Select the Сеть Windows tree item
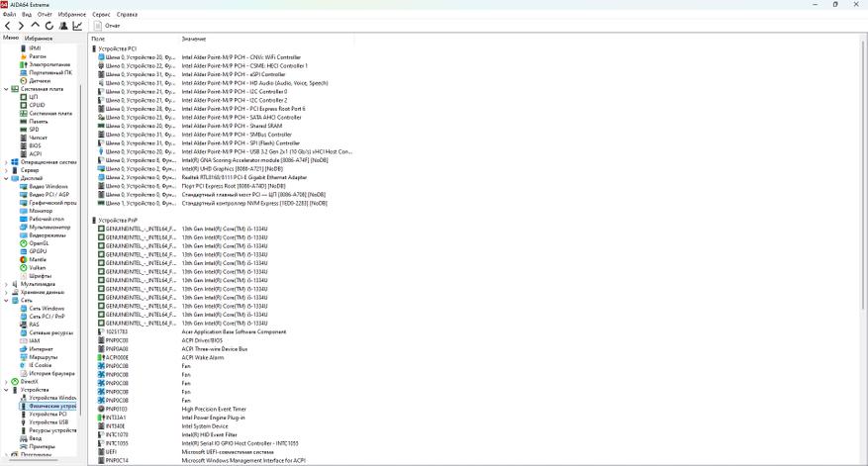This screenshot has width=868, height=466. tap(47, 309)
